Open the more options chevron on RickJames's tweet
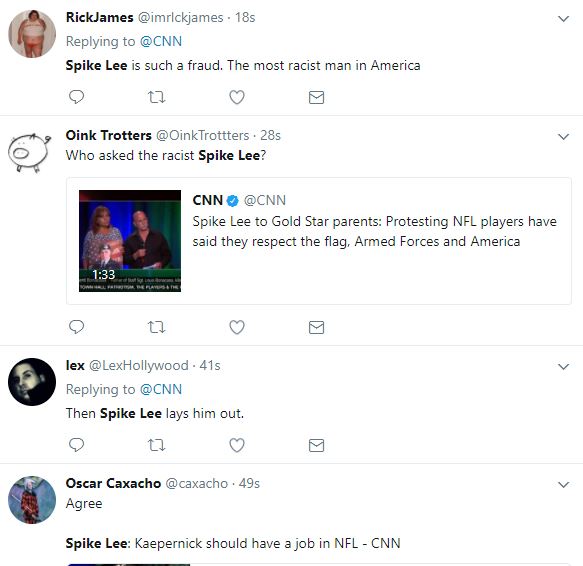The image size is (583, 566). pyautogui.click(x=564, y=19)
